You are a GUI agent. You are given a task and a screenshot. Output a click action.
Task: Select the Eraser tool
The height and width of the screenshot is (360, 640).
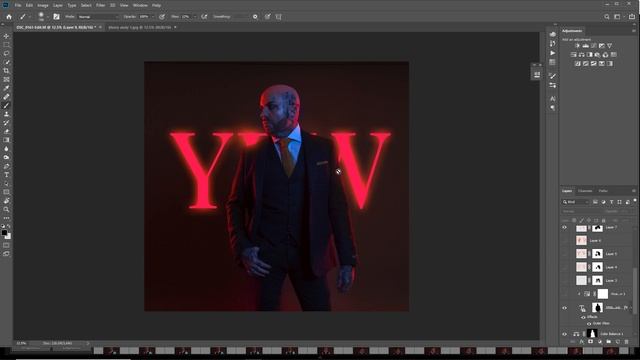coord(6,131)
